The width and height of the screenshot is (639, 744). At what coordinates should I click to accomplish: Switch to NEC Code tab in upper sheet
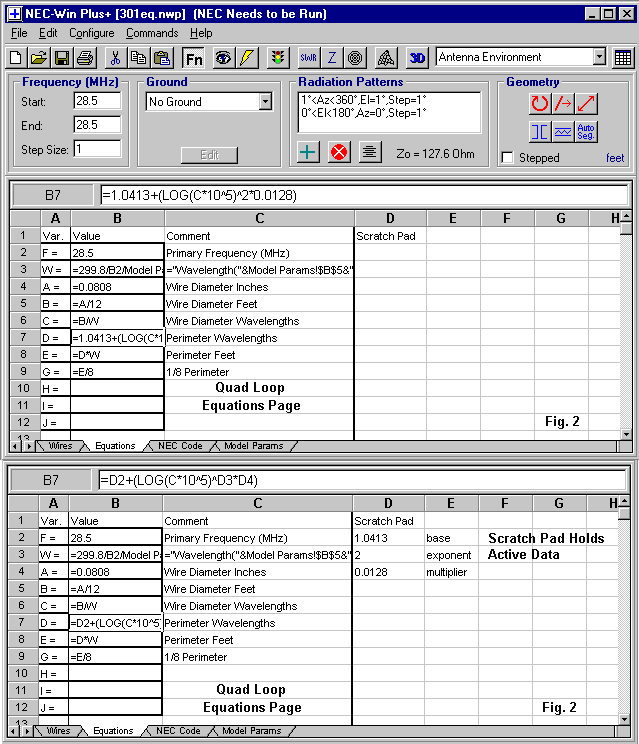coord(179,446)
